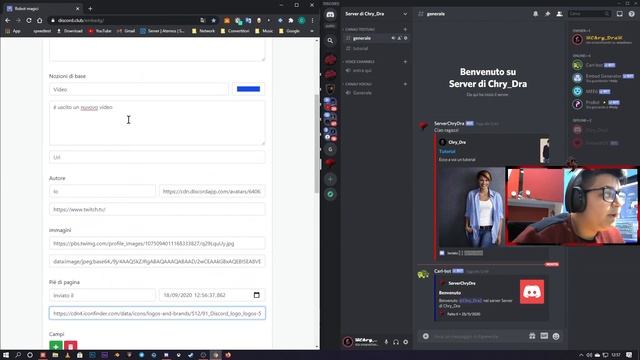
Task: Open Discord user settings gear
Action: click(405, 342)
